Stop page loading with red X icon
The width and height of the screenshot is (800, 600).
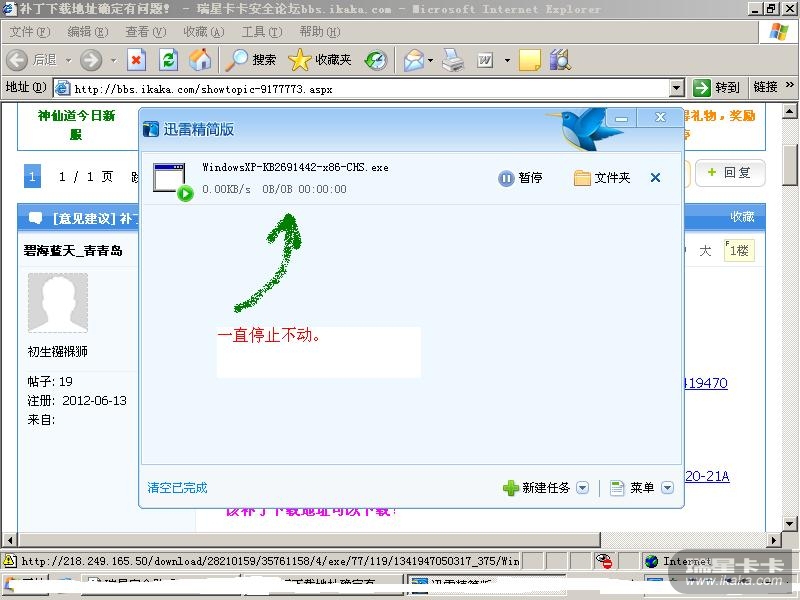point(136,60)
